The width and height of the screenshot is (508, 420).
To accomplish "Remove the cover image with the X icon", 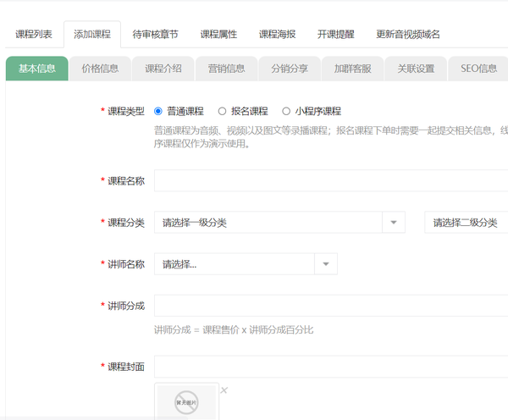I will pyautogui.click(x=224, y=390).
